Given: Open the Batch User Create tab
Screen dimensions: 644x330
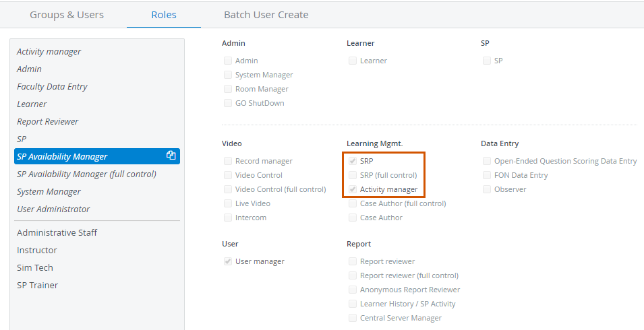Looking at the screenshot, I should point(266,15).
